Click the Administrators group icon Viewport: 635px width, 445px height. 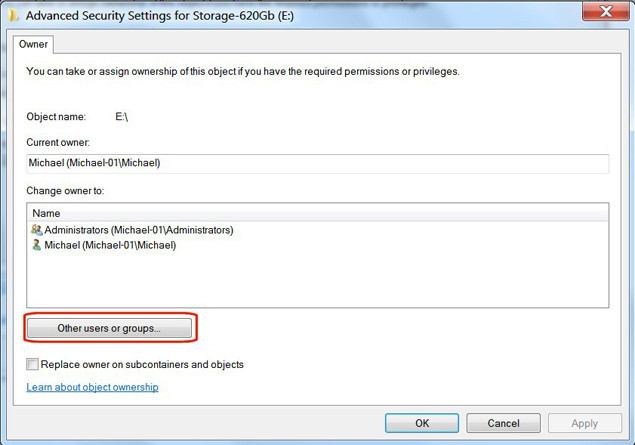pyautogui.click(x=37, y=230)
